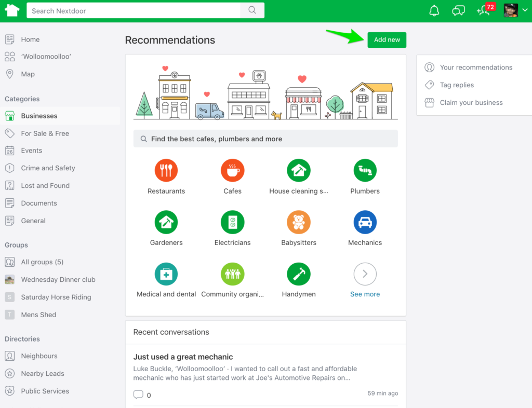Expand categories with the See more arrow
Image resolution: width=532 pixels, height=408 pixels.
tap(365, 274)
